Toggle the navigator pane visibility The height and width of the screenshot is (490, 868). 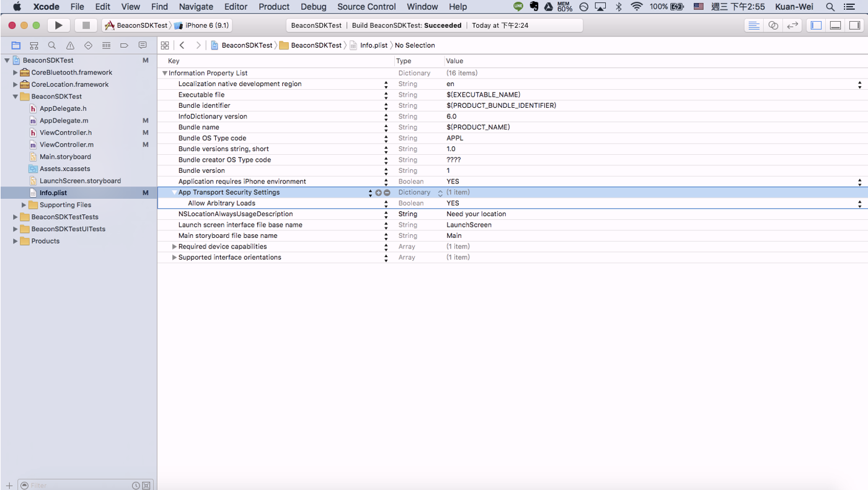[x=817, y=25]
